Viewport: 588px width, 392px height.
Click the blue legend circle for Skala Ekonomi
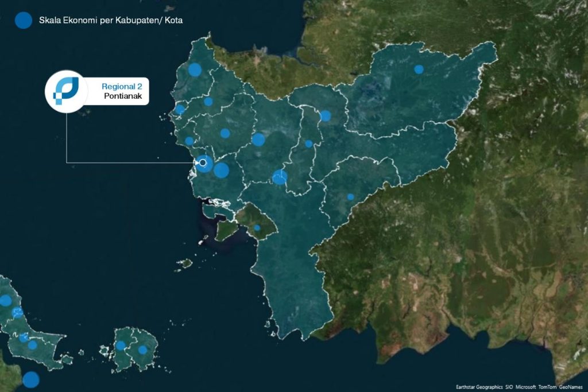23,20
